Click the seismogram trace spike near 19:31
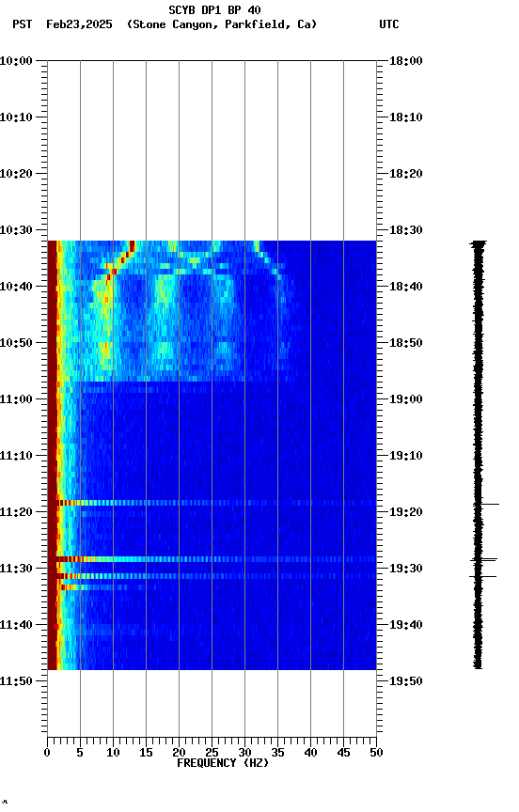The image size is (519, 812). tap(482, 576)
